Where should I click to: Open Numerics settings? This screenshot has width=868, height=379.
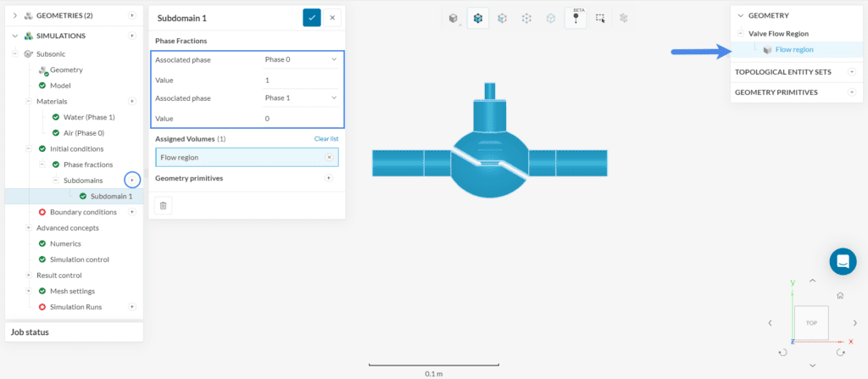coord(65,244)
